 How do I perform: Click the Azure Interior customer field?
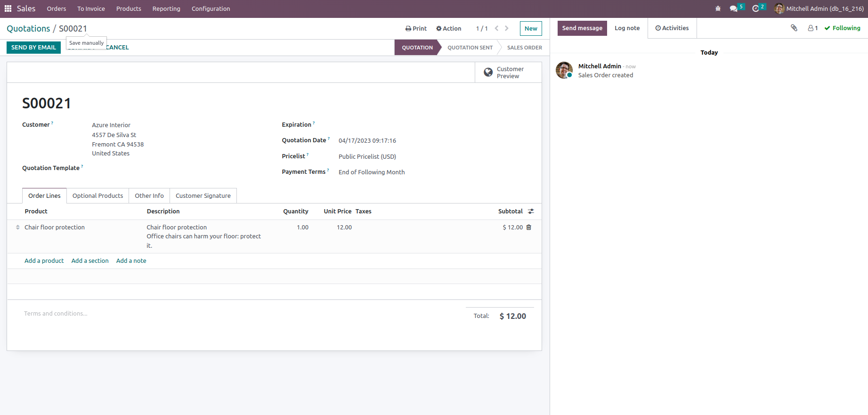(x=111, y=125)
